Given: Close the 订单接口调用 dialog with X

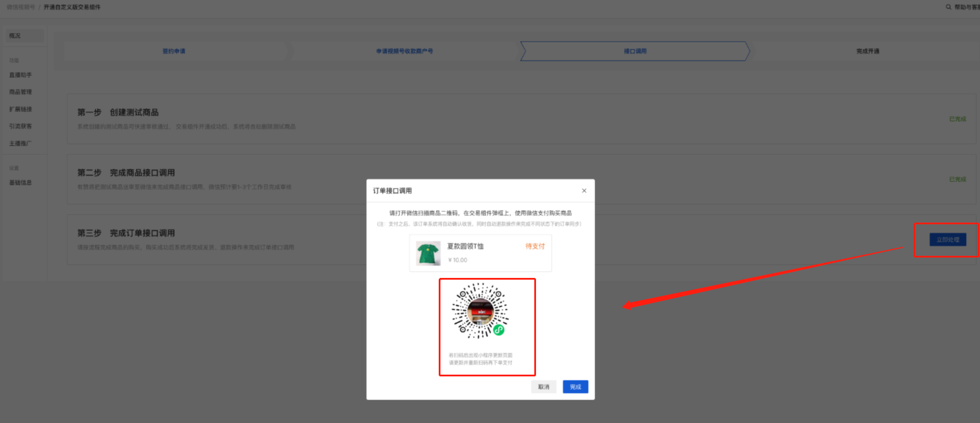Looking at the screenshot, I should coord(584,191).
